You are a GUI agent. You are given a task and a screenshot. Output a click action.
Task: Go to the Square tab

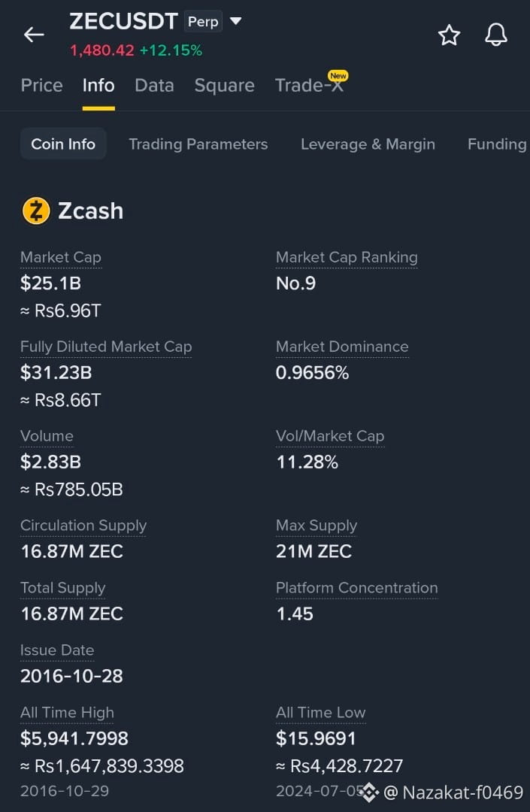[224, 86]
